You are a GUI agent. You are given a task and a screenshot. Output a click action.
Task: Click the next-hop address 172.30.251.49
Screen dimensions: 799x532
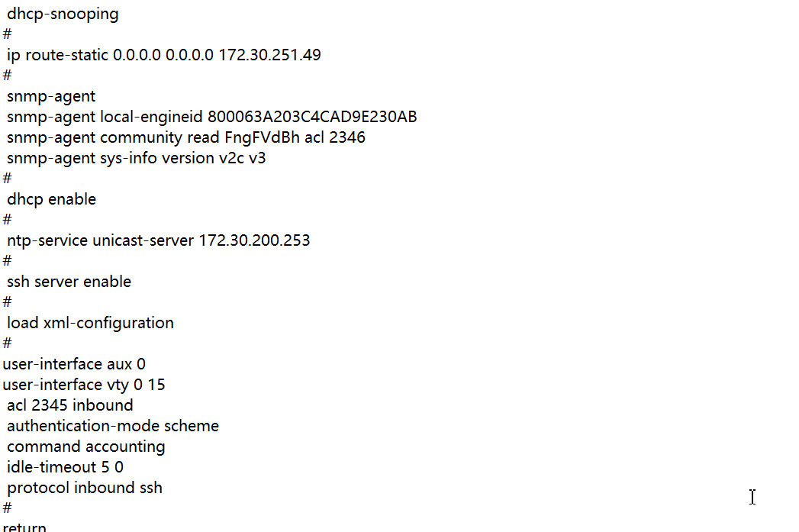pyautogui.click(x=269, y=55)
